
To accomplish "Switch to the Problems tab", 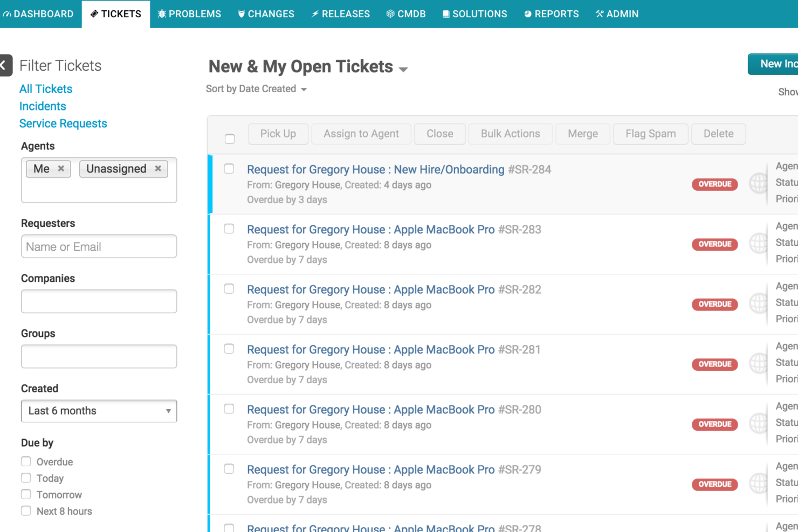I will pos(189,14).
